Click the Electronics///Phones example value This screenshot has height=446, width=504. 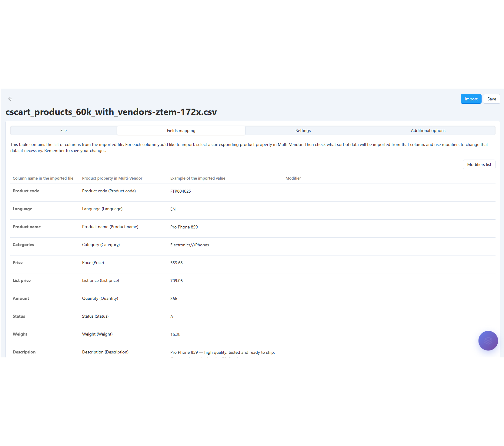click(189, 245)
